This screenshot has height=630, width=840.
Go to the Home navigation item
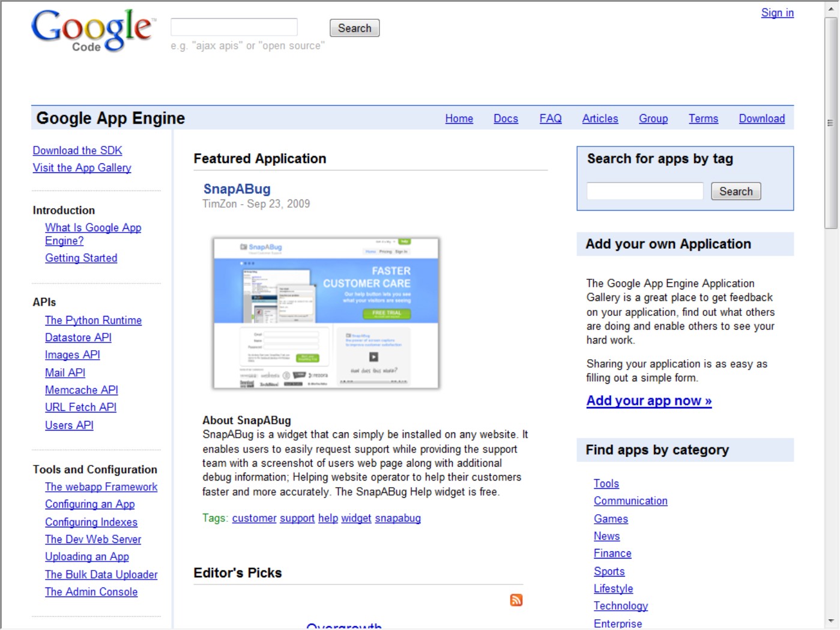[459, 119]
